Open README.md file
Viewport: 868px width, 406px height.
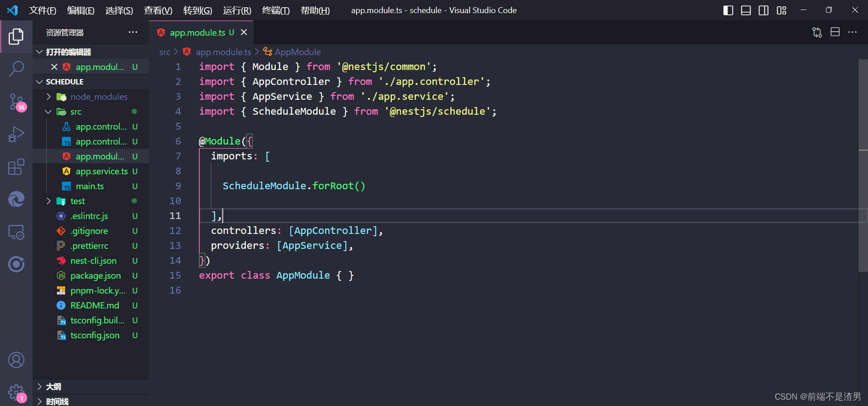pos(90,305)
